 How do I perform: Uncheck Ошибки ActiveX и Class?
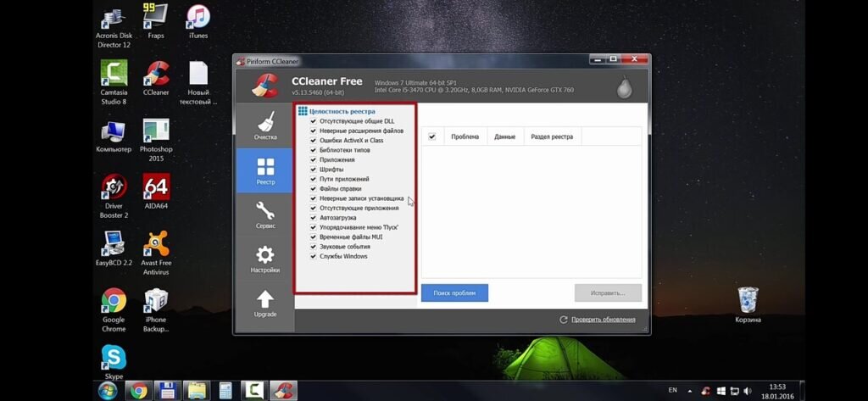(314, 141)
